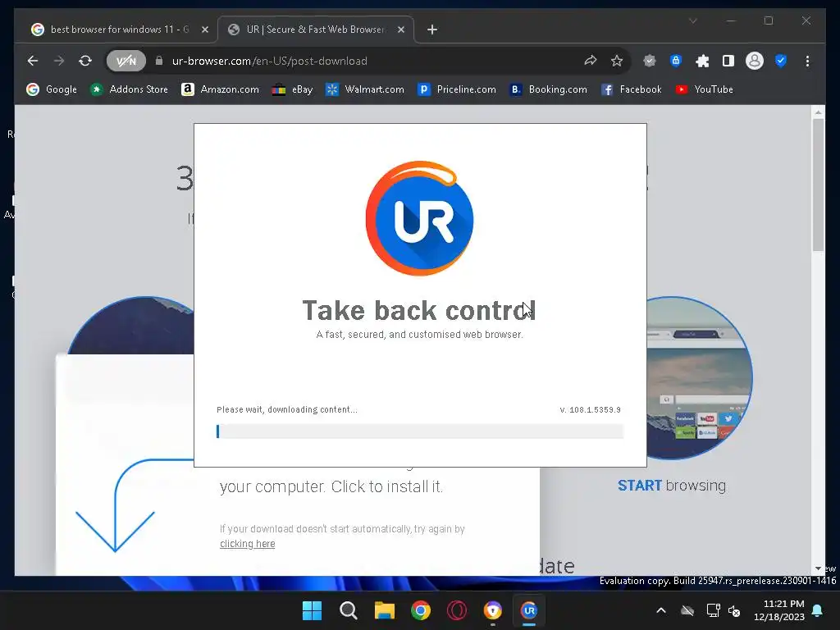The image size is (840, 630).
Task: Go back using the browser back arrow
Action: 33,61
